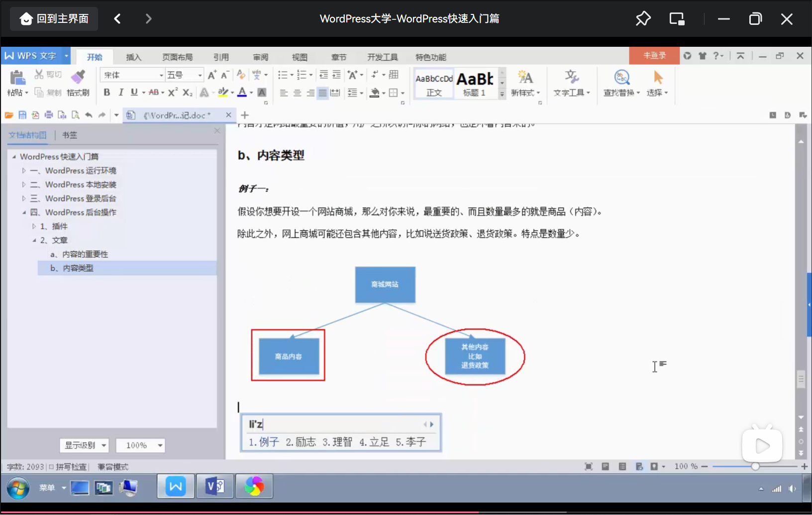Click the 选择 select arrow tool

[x=657, y=83]
